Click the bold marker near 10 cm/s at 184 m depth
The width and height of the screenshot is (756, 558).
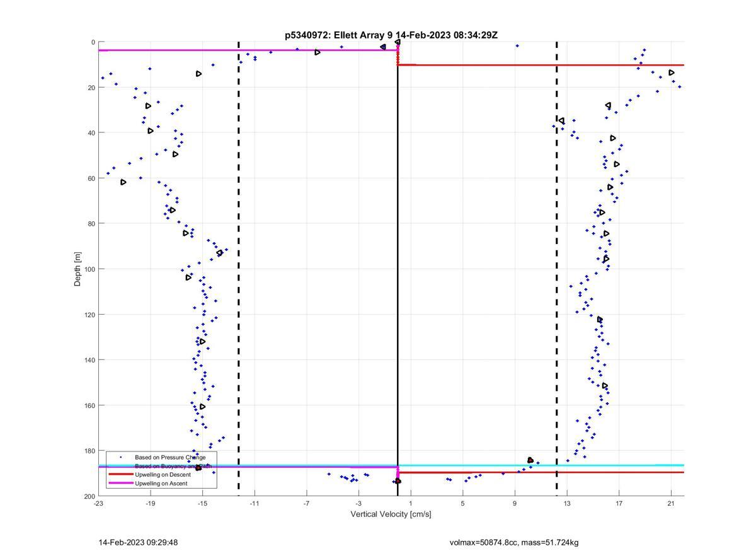(530, 460)
